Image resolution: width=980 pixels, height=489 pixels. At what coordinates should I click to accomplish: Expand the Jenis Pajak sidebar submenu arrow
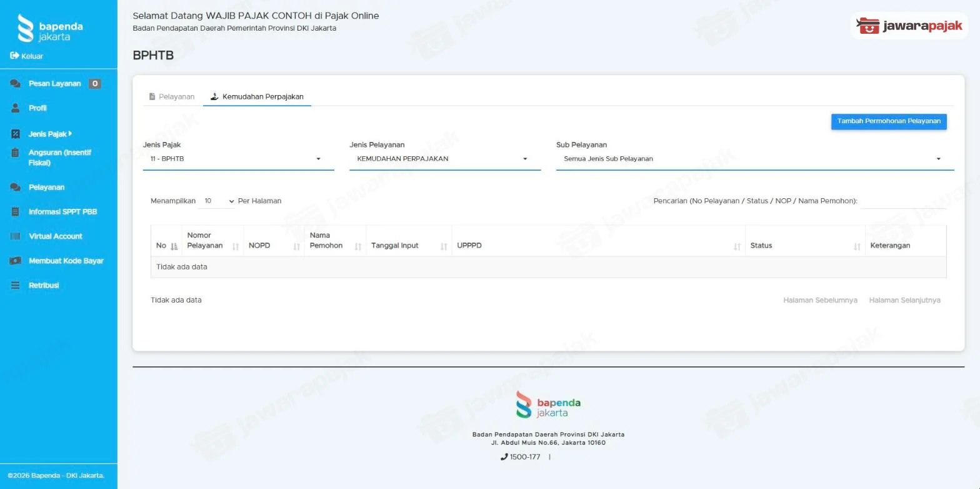(x=71, y=133)
